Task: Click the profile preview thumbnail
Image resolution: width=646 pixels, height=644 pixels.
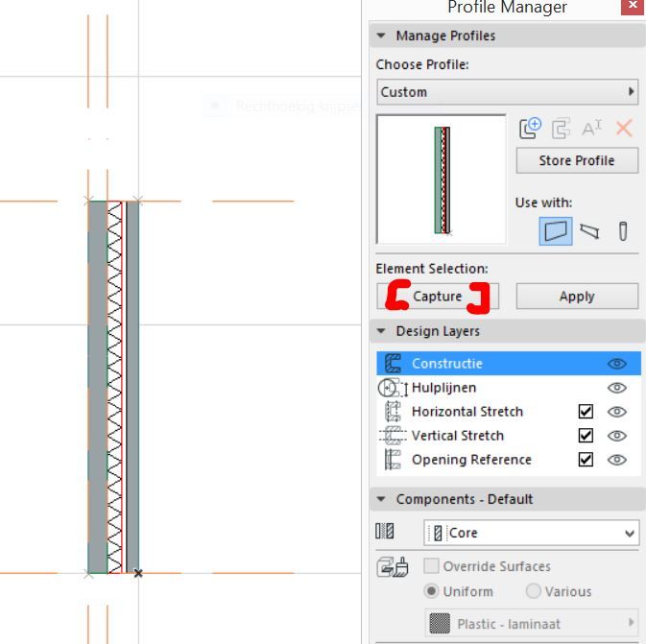Action: point(442,179)
